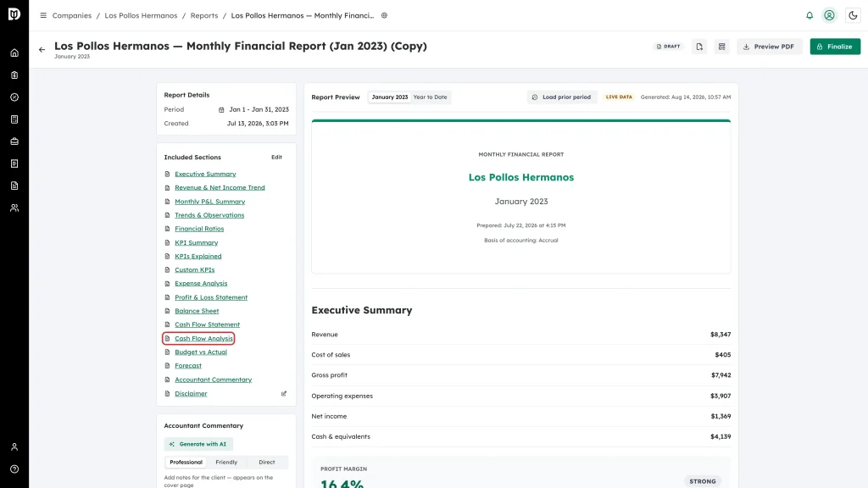
Task: Jump to Forecast section
Action: [x=188, y=366]
